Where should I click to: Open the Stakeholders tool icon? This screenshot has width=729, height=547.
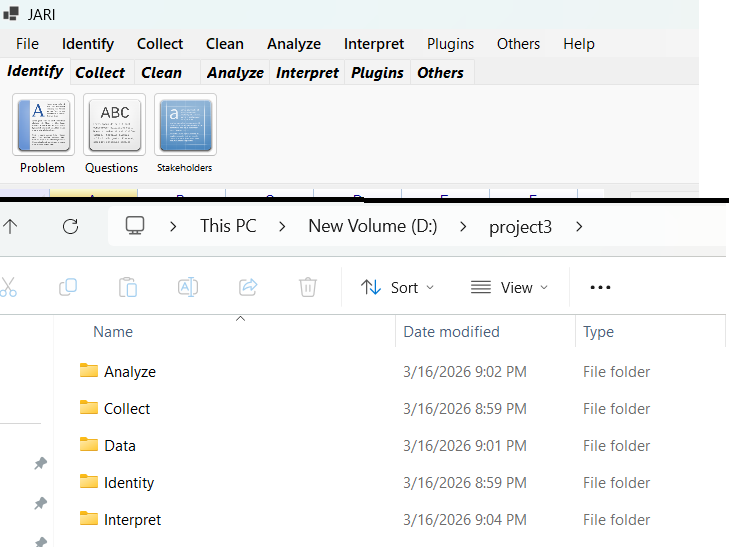(x=185, y=125)
